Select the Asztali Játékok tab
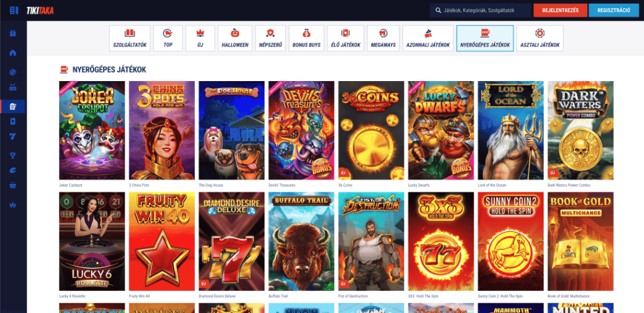The width and height of the screenshot is (644, 313). coord(540,38)
